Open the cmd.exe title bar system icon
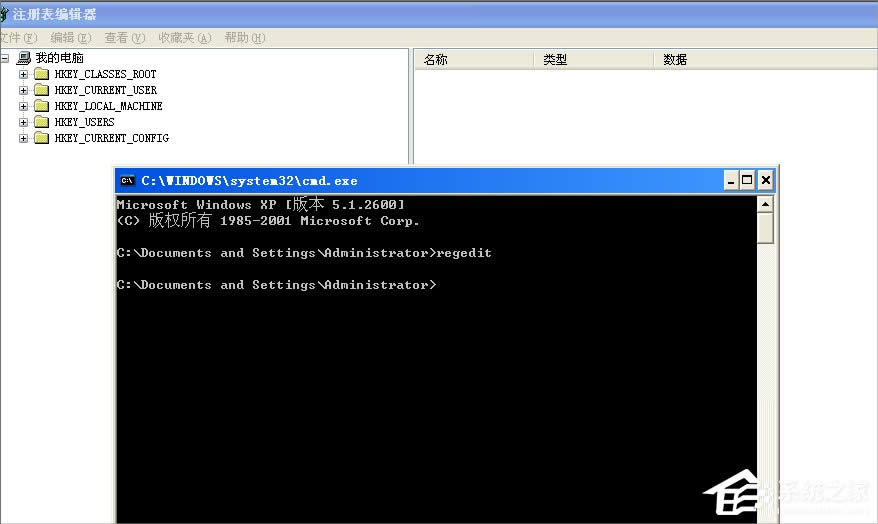 127,181
